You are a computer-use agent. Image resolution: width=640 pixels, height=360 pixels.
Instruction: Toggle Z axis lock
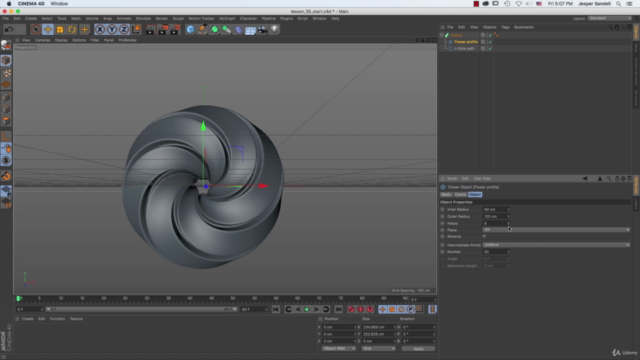(x=124, y=29)
